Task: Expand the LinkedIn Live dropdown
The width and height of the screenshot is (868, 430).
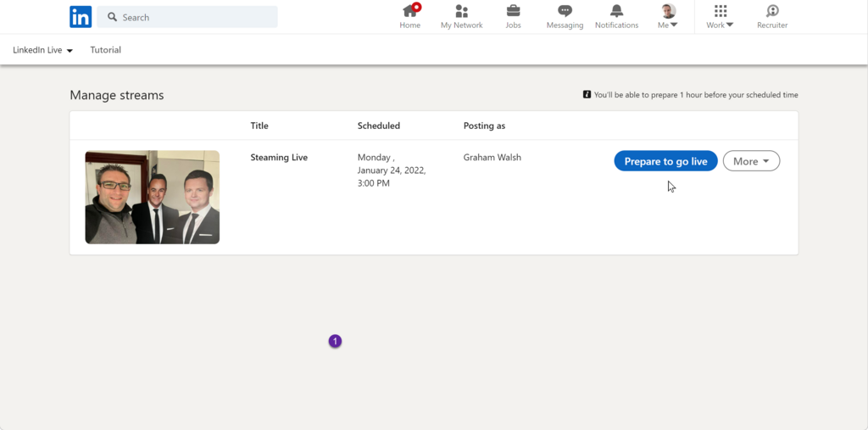Action: pos(43,50)
